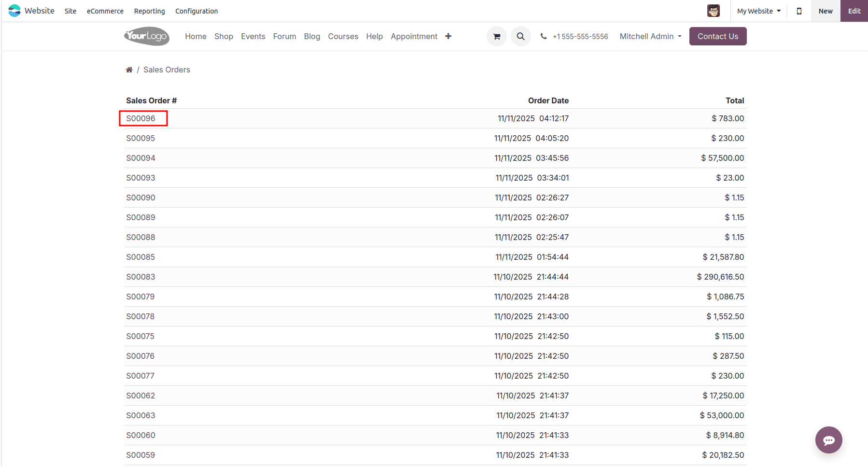Click the search magnifier icon
This screenshot has width=868, height=467.
[520, 36]
